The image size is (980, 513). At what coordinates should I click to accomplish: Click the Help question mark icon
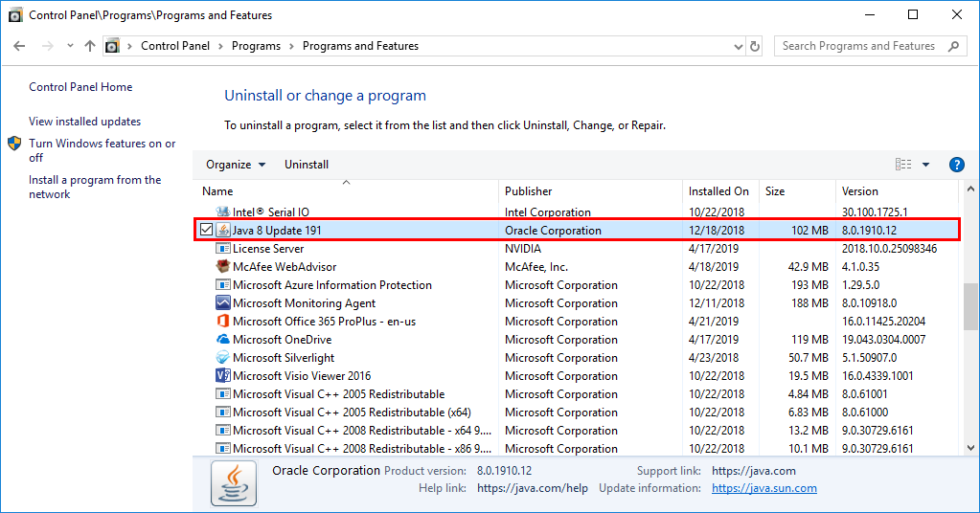click(x=956, y=165)
